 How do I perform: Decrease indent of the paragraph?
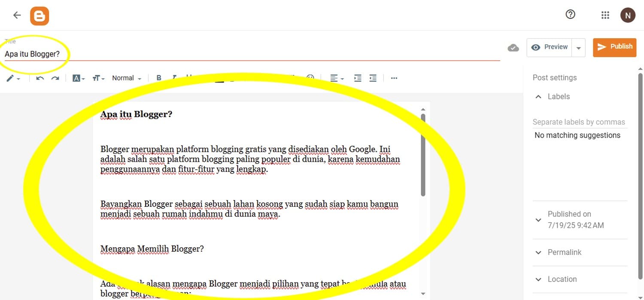[x=373, y=78]
